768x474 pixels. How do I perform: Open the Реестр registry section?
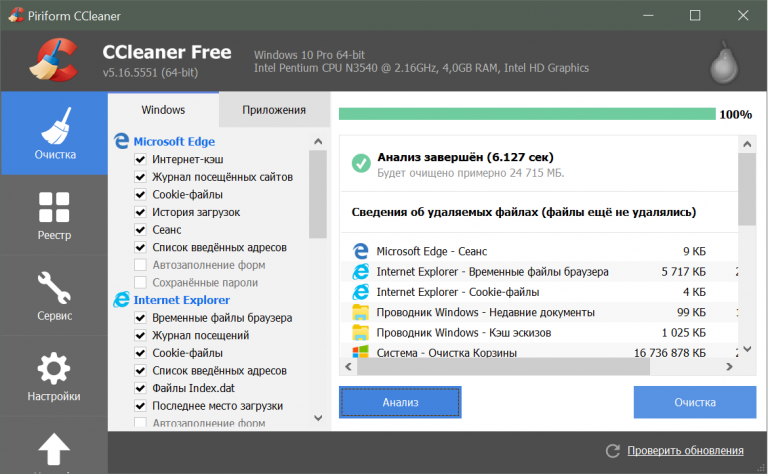coord(54,215)
